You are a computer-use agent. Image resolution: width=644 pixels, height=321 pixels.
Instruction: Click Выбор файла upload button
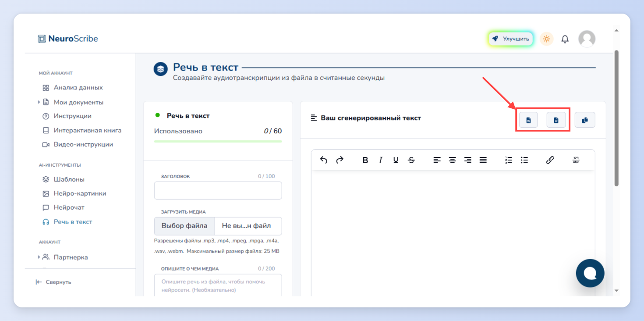pos(184,226)
